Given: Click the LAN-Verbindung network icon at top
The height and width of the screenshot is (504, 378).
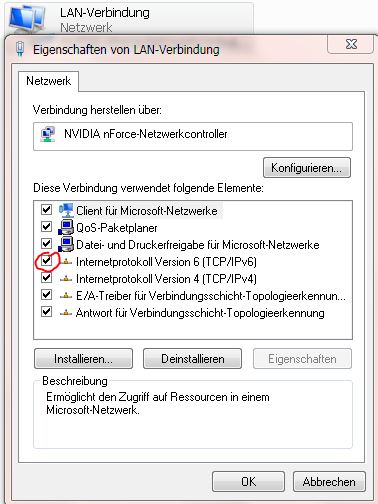Looking at the screenshot, I should coord(28,19).
